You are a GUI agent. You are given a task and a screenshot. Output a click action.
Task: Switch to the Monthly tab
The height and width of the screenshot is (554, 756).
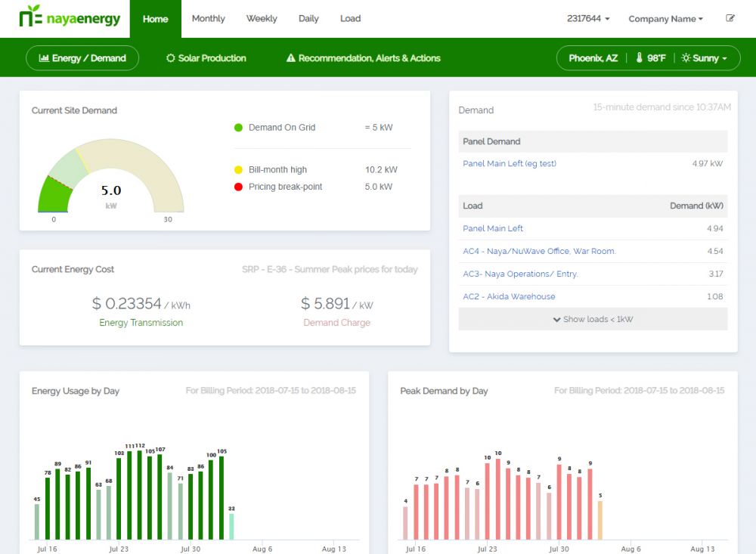click(208, 19)
